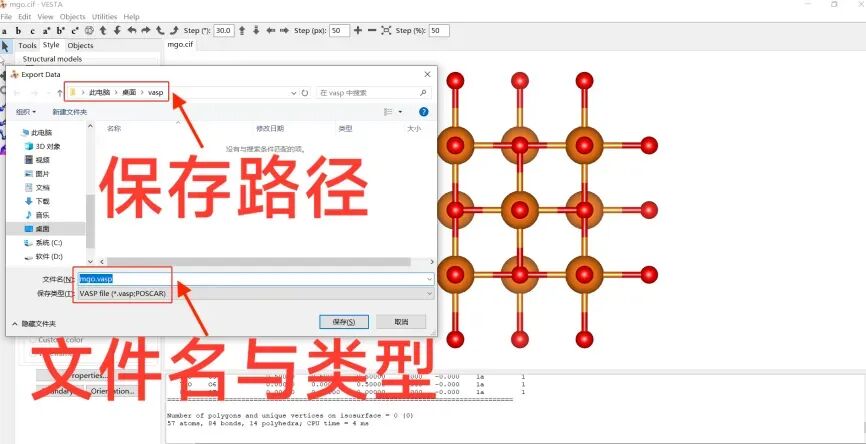Open the File menu
The image size is (866, 444).
click(6, 17)
